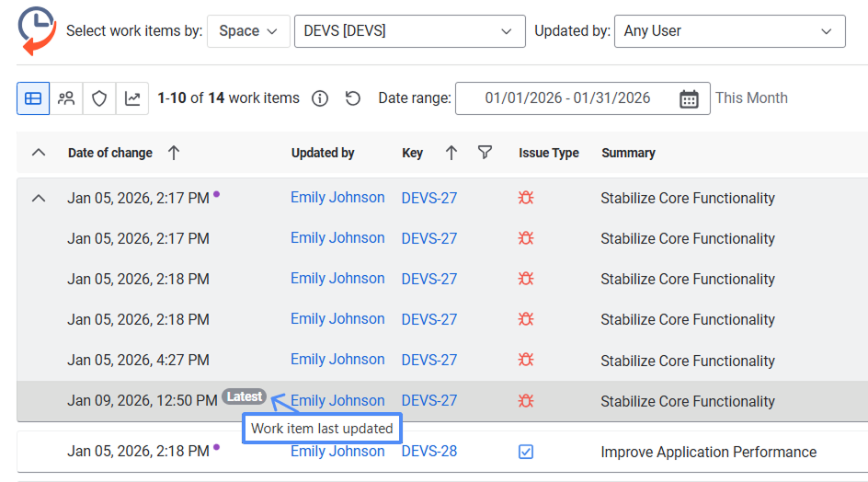
Task: Click the info circle icon
Action: (320, 98)
